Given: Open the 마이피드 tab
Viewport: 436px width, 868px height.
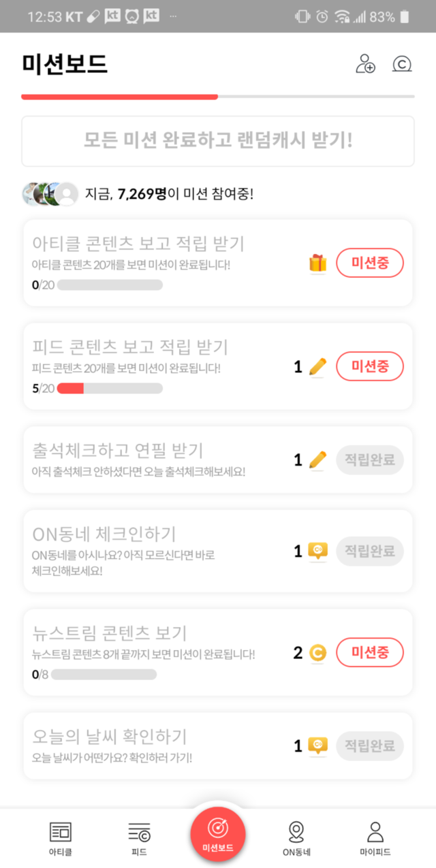Looking at the screenshot, I should pyautogui.click(x=375, y=838).
